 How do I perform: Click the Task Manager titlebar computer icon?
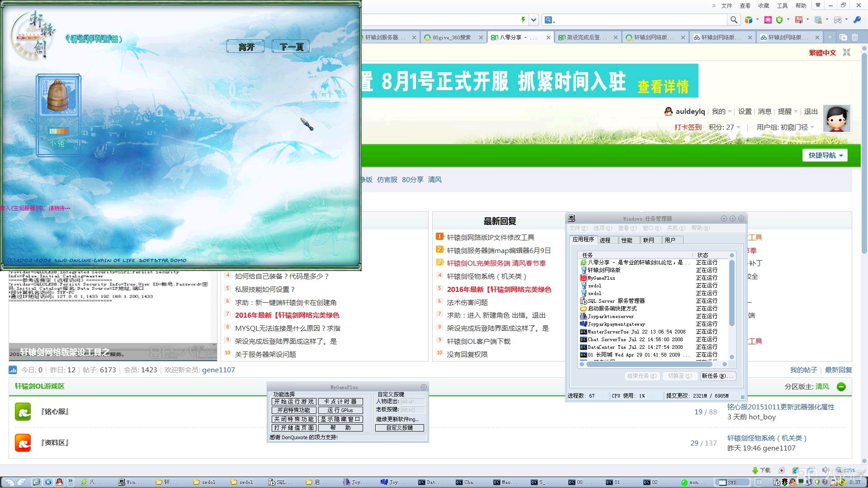(x=571, y=218)
